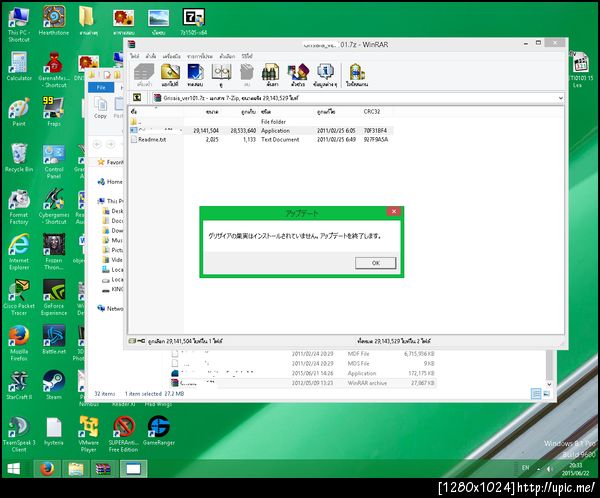
Task: Switch Explorer to large icons view
Action: pyautogui.click(x=546, y=394)
